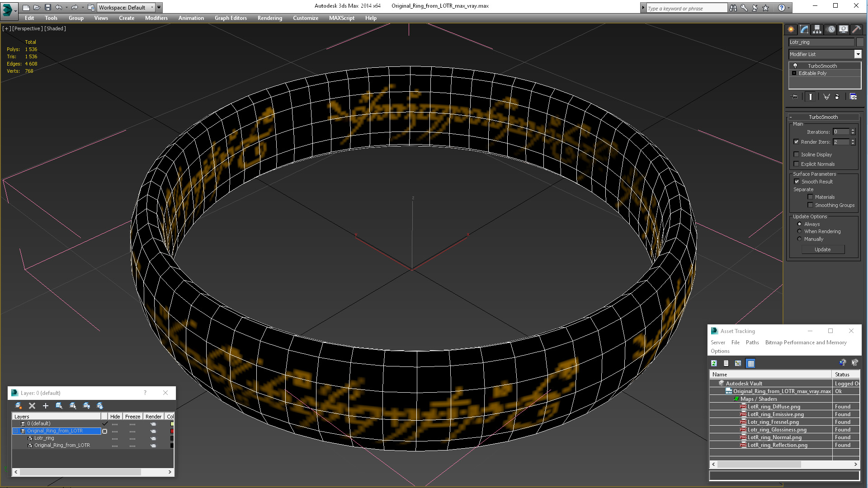Expand the InfoCenter search arrow
This screenshot has height=488, width=868.
point(643,8)
